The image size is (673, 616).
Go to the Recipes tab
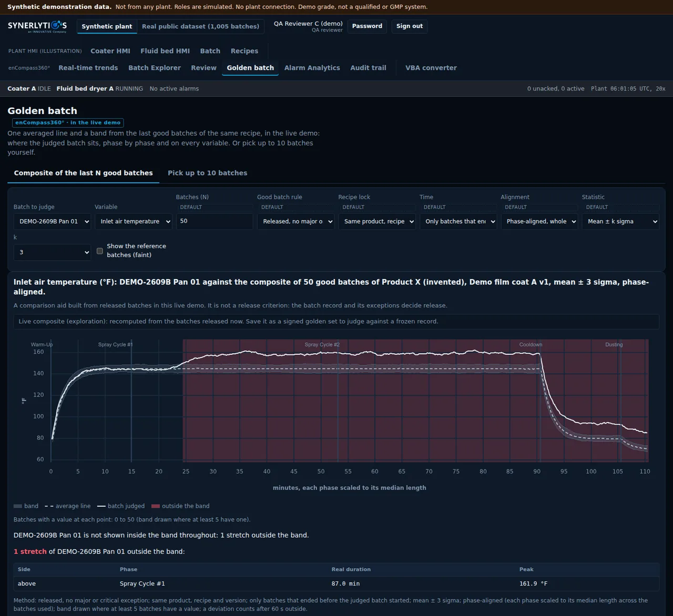244,51
